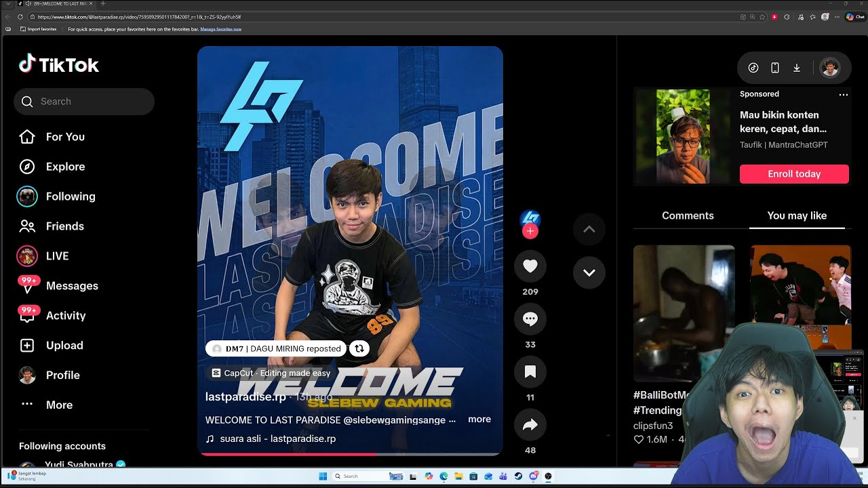Open OBS Studio from the taskbar
868x488 pixels.
tap(548, 476)
